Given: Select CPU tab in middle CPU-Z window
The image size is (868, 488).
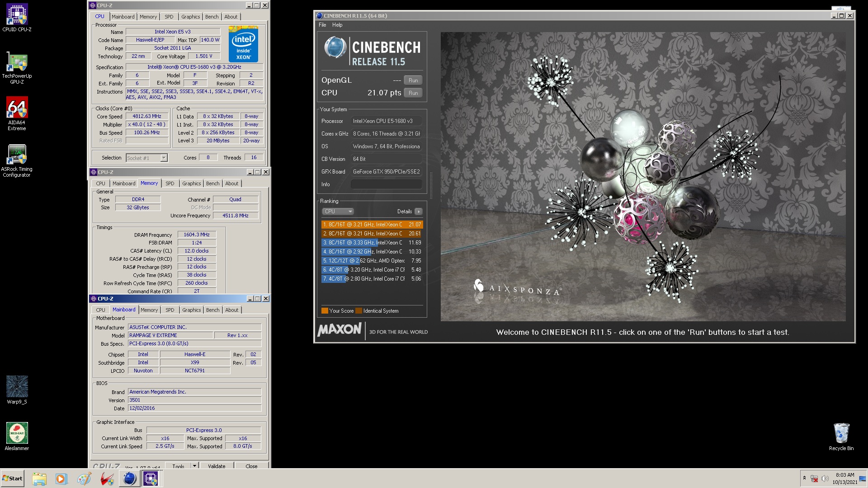Looking at the screenshot, I should (100, 183).
